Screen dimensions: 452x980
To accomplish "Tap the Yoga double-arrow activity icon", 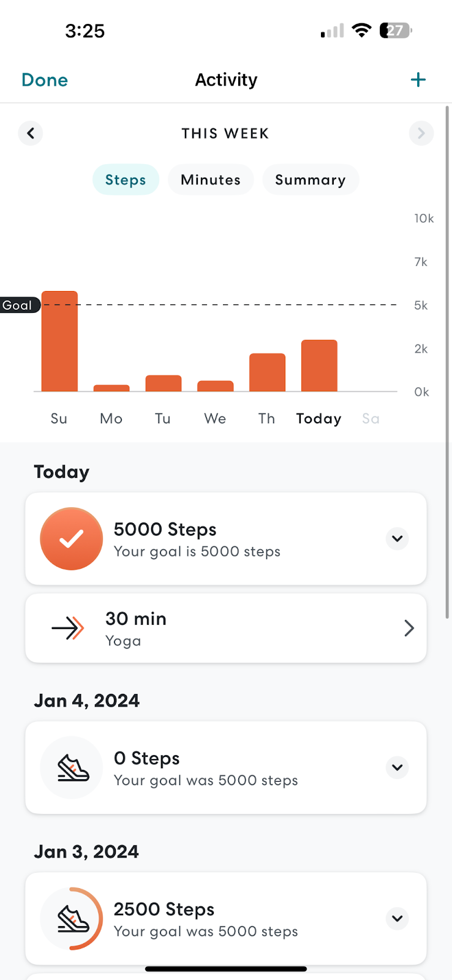I will [68, 628].
